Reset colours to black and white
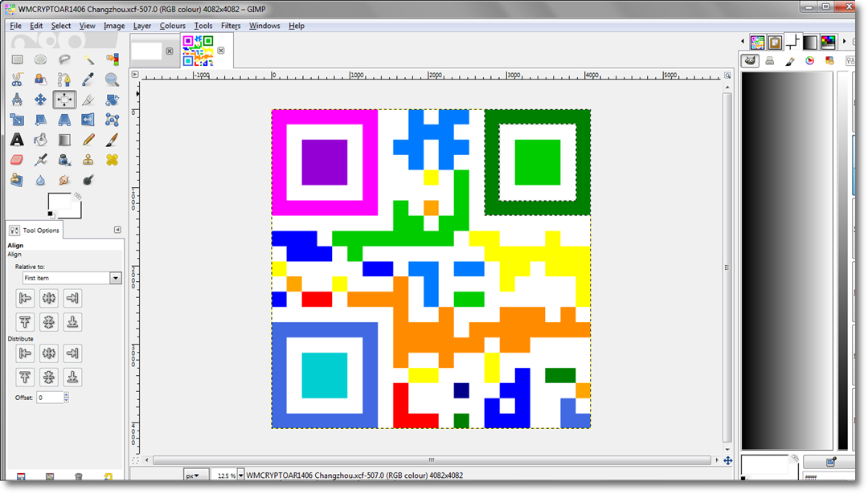The height and width of the screenshot is (494, 868). (51, 214)
